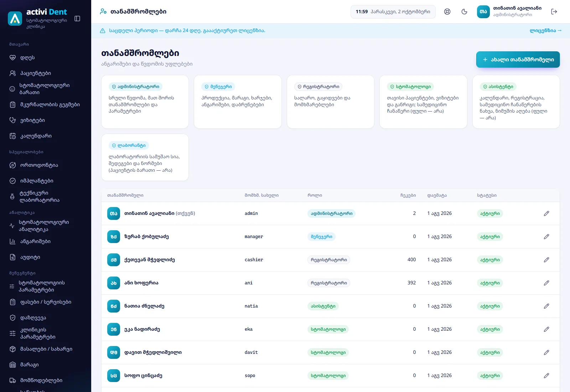Click the აქტიური status of ანი ხოფერია
Image resolution: width=570 pixels, height=392 pixels.
click(x=490, y=283)
